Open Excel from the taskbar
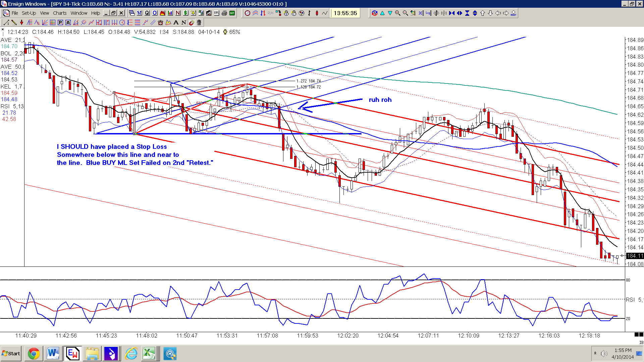 click(x=150, y=354)
